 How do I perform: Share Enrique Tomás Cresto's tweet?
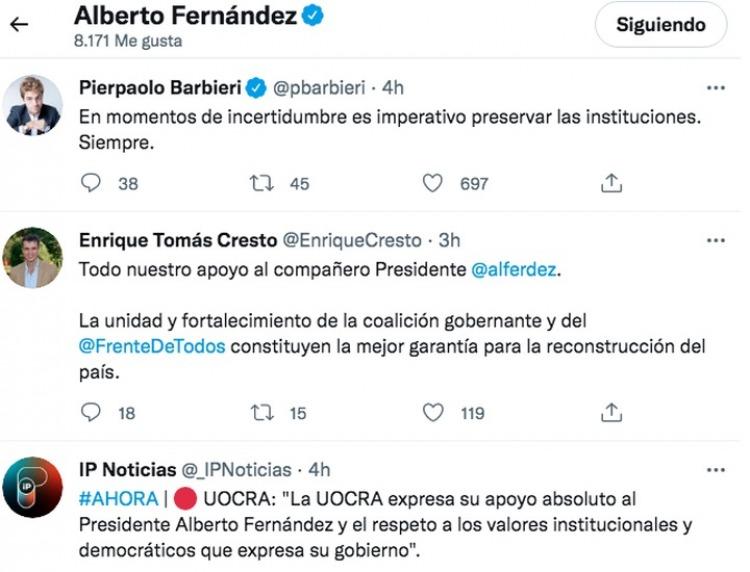pyautogui.click(x=612, y=412)
